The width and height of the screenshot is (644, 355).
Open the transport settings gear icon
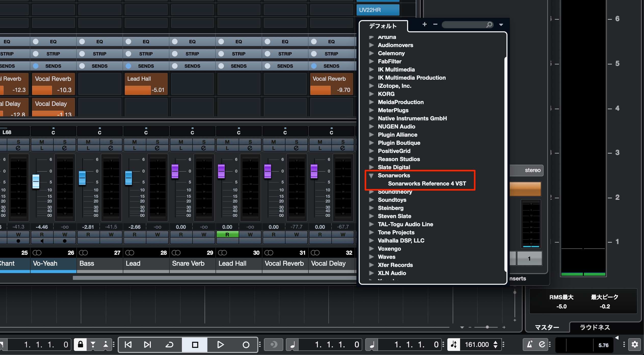(x=635, y=345)
